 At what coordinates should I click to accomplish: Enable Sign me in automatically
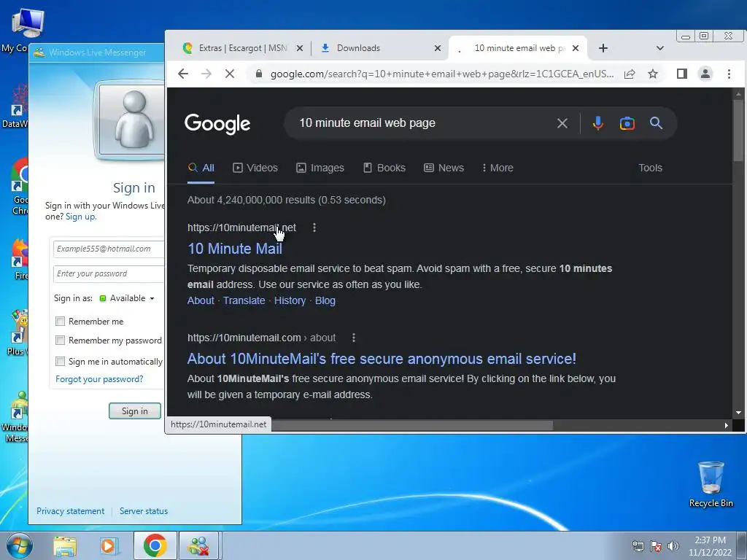point(60,362)
